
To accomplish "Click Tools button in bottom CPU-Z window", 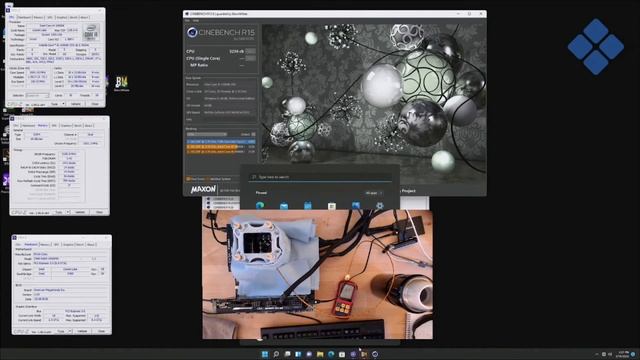I will tap(60, 331).
